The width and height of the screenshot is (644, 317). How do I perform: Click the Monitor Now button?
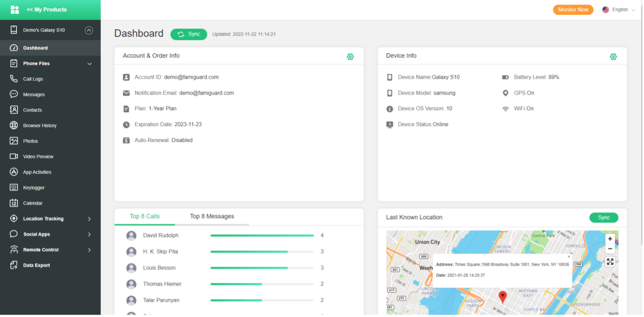[x=573, y=10]
